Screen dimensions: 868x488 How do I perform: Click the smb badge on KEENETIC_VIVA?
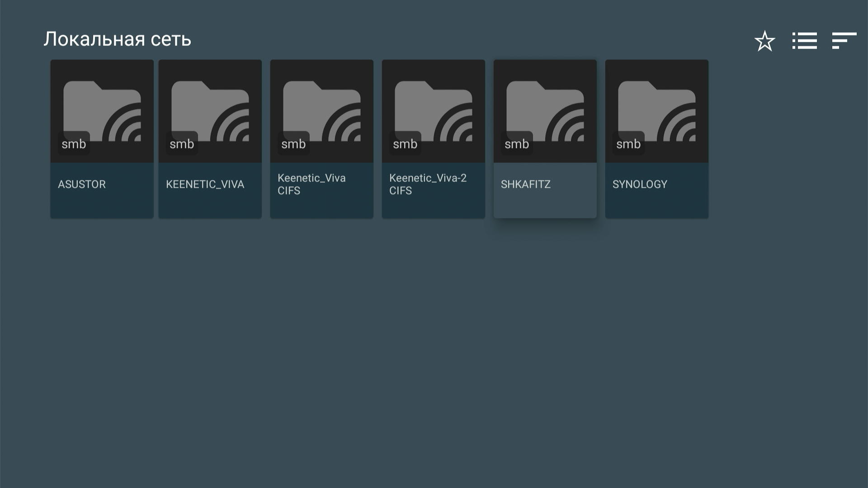182,144
